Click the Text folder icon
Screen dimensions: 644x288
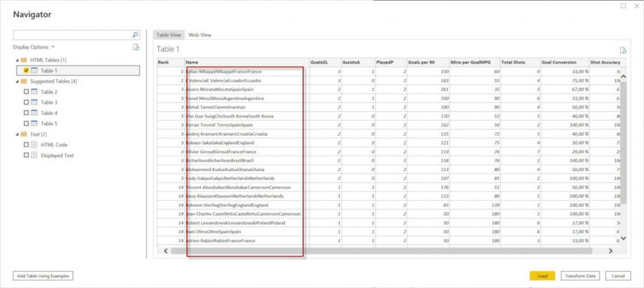coord(24,135)
